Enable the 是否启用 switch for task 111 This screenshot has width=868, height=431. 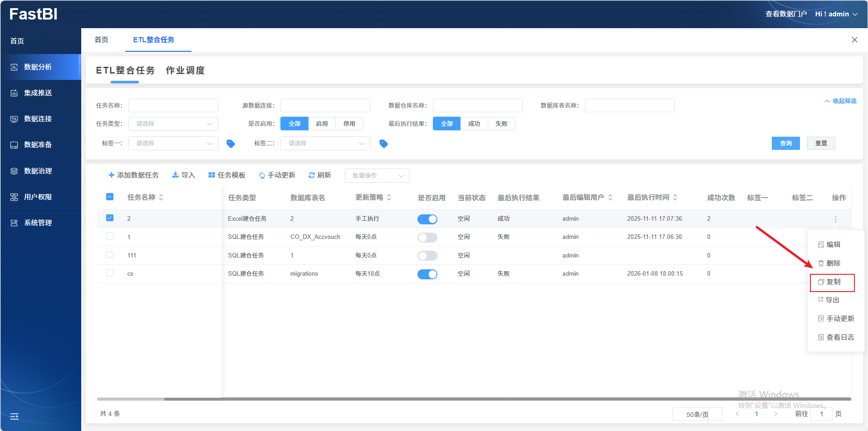[427, 256]
